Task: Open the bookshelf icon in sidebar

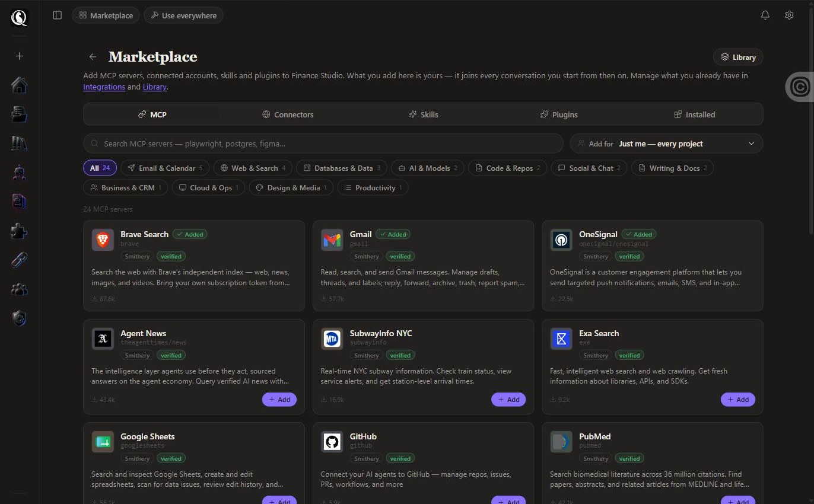Action: 20,143
